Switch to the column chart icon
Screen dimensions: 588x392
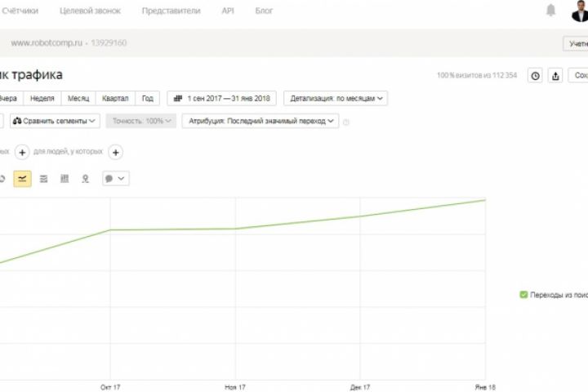click(65, 179)
